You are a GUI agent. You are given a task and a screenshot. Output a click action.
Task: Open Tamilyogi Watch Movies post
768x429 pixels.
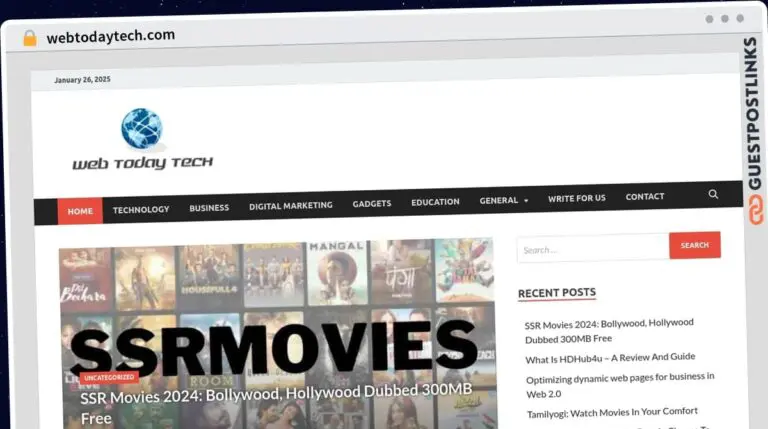coord(612,412)
